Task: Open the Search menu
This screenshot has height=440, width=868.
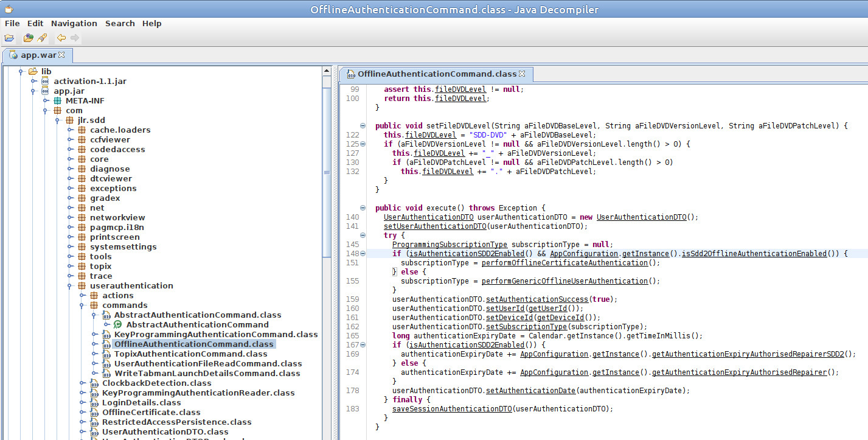Action: click(120, 23)
